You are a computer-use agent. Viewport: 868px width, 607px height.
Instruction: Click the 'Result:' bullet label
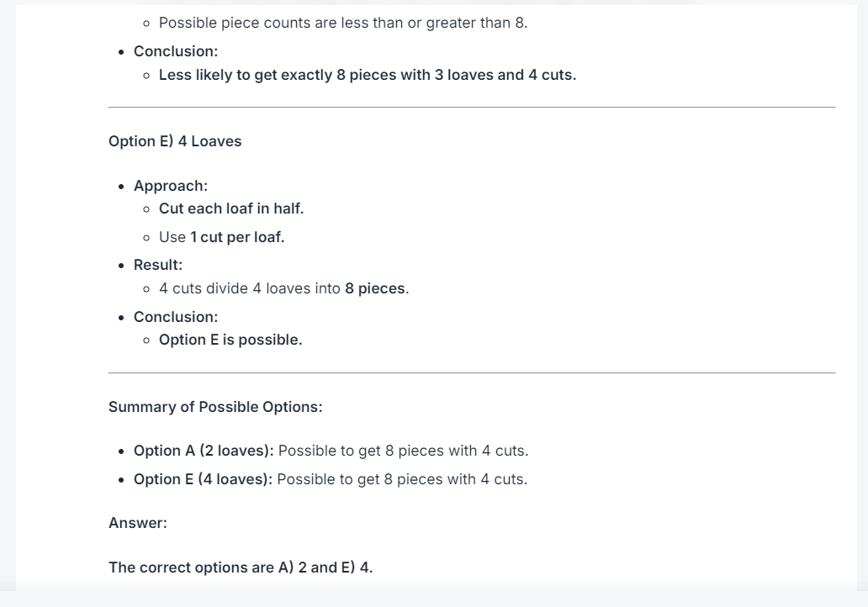(x=158, y=265)
